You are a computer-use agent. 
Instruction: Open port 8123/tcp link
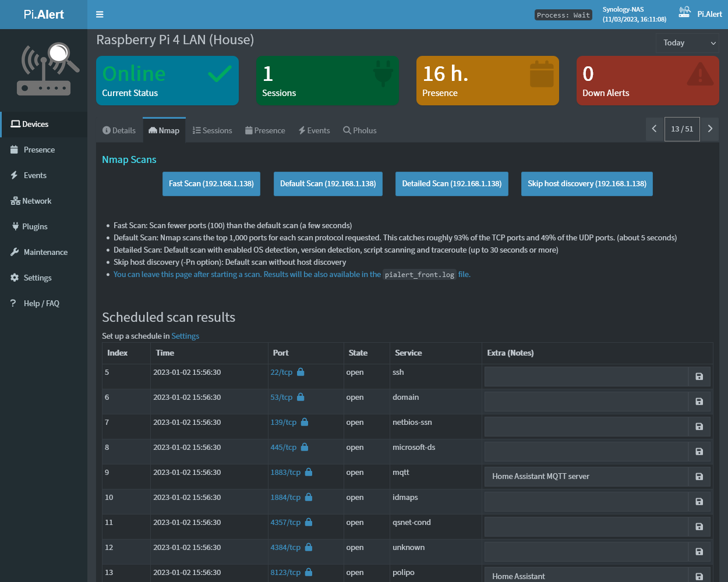tap(285, 572)
